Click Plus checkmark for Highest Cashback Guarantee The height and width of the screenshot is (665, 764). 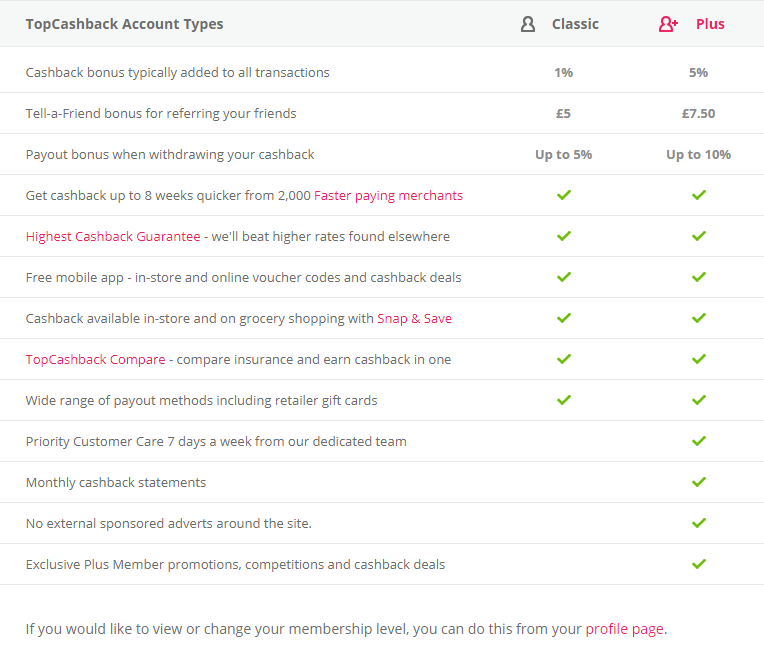click(699, 236)
